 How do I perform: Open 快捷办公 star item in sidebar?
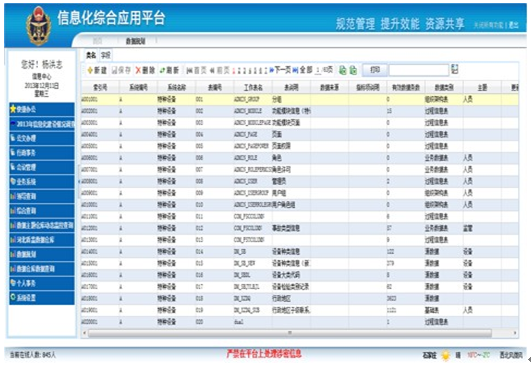coord(42,109)
